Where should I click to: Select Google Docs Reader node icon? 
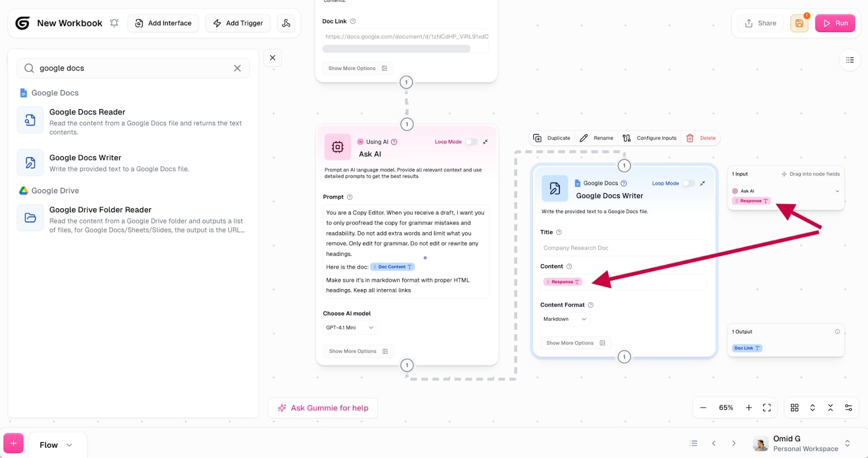point(30,120)
